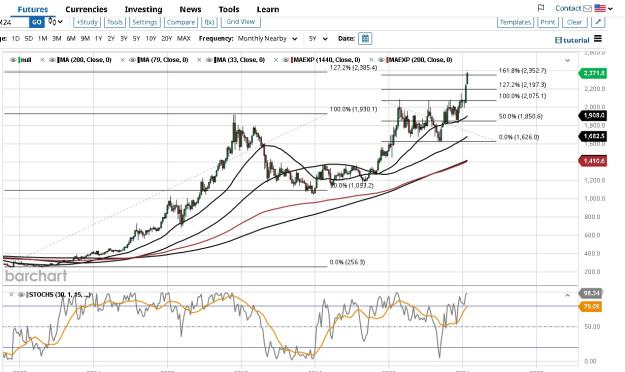Click the flag alert icon
This screenshot has height=372, width=625.
pos(541,8)
